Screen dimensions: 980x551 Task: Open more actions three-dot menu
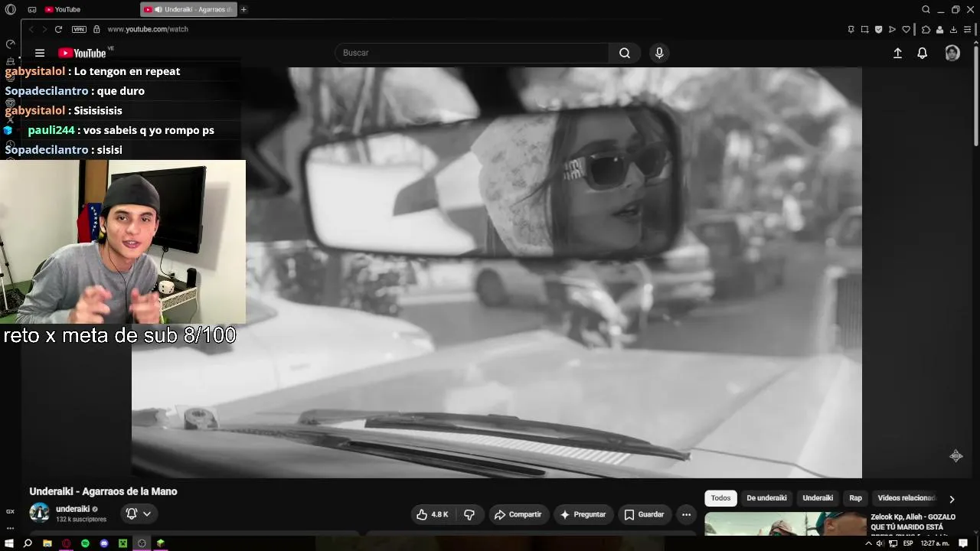pos(686,514)
